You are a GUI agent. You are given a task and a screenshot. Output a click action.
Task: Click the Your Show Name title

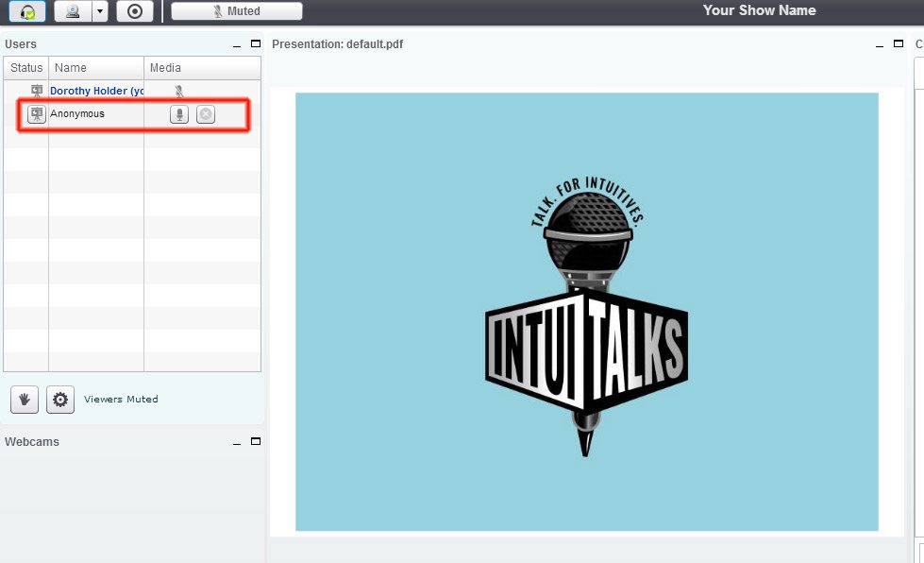759,10
